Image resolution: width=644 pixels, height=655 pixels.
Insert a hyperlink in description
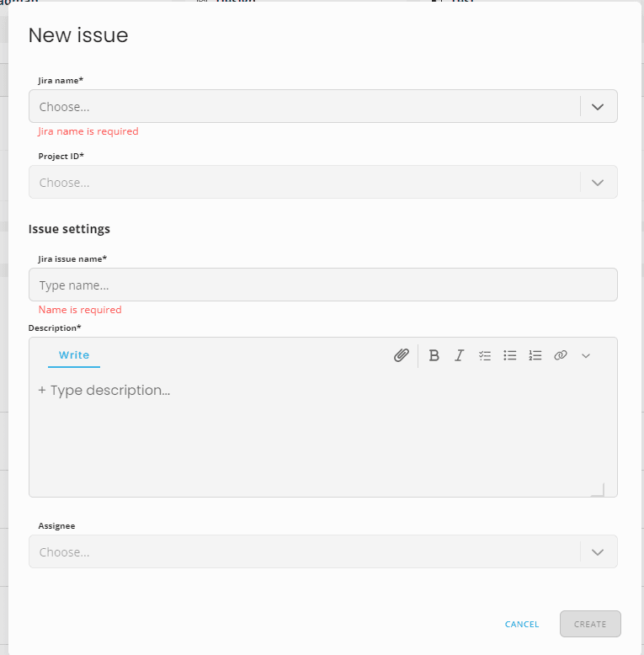point(561,355)
